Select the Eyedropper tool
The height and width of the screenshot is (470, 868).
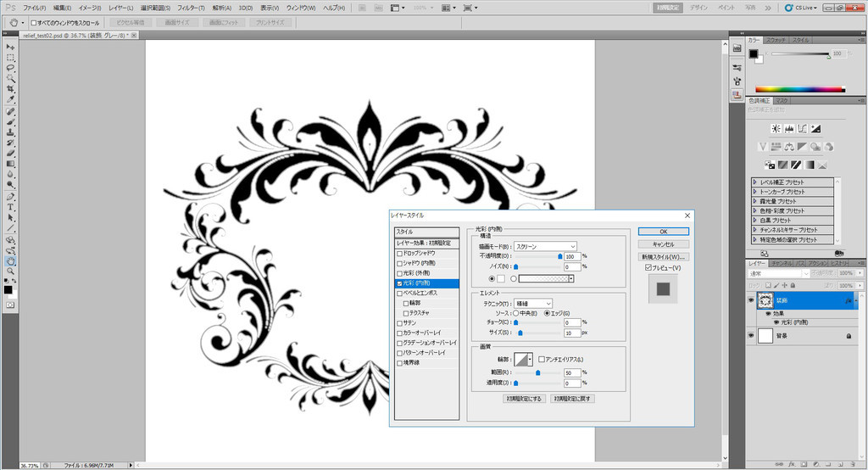click(10, 100)
